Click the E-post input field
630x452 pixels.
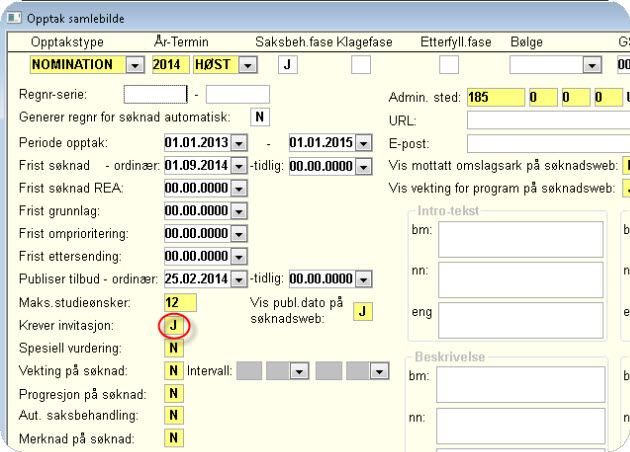(548, 144)
